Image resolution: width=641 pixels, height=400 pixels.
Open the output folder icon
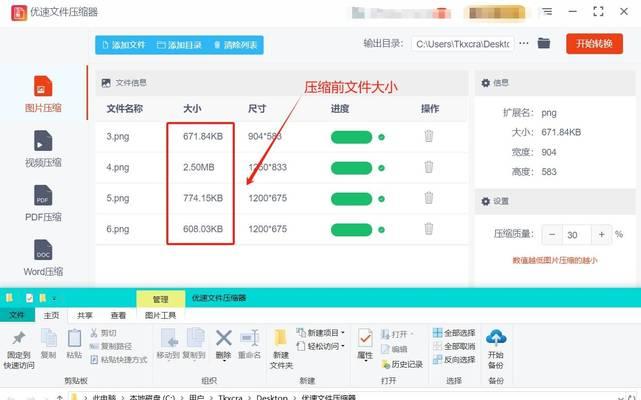[544, 43]
